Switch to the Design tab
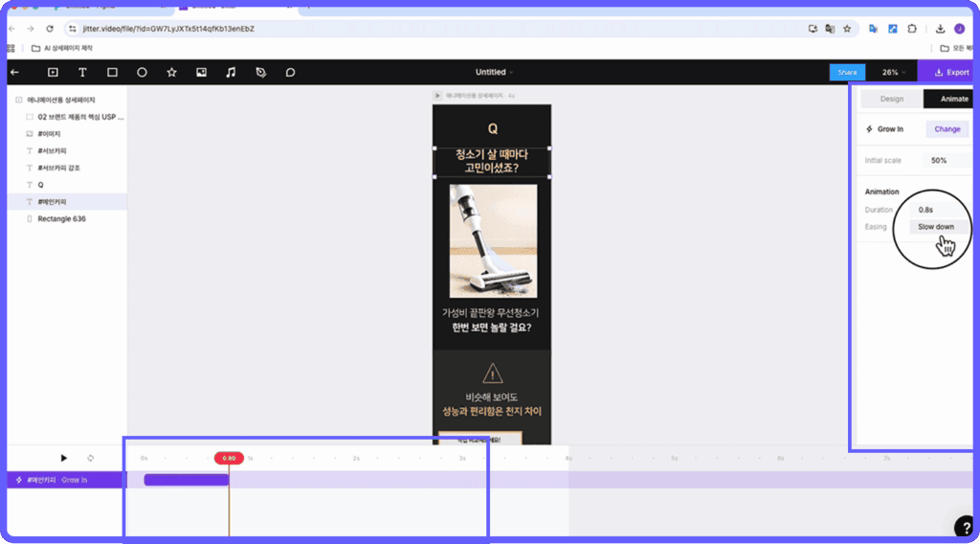Viewport: 980px width, 544px height. pos(891,99)
